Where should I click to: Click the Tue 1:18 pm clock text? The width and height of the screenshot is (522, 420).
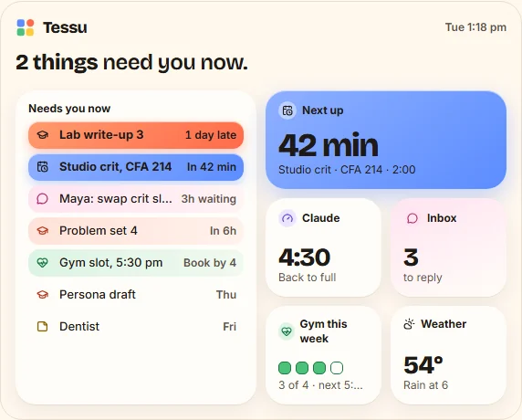(475, 27)
